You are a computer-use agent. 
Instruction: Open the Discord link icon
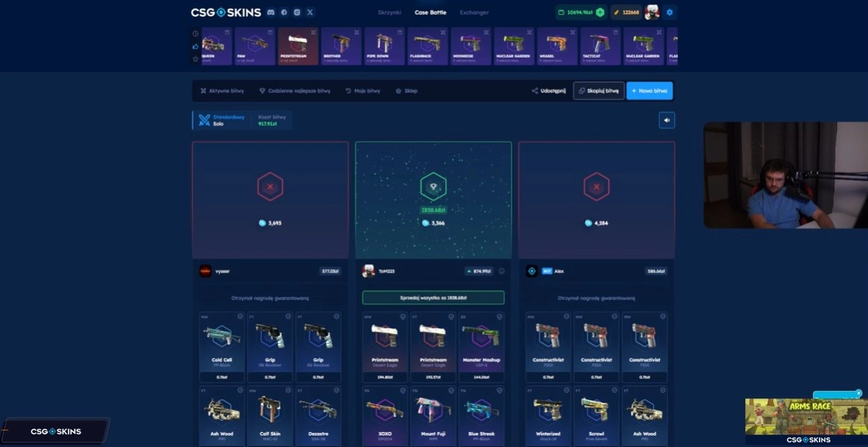click(270, 12)
